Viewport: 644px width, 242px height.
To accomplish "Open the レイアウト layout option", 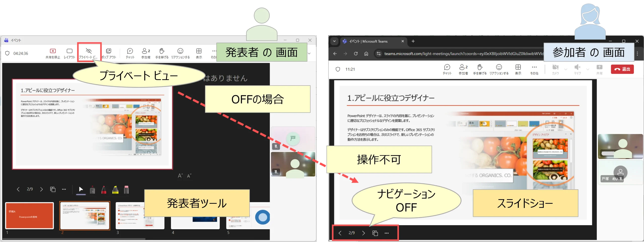I will point(69,53).
